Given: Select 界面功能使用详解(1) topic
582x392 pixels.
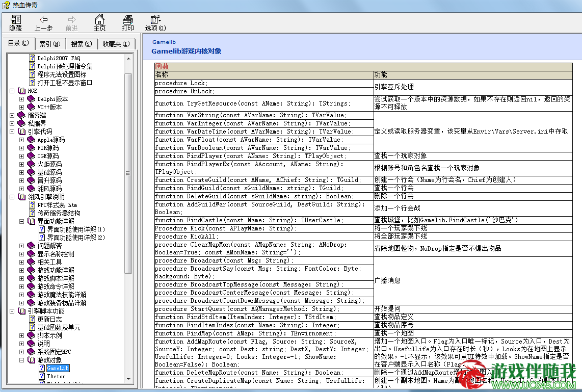Looking at the screenshot, I should coord(76,229).
